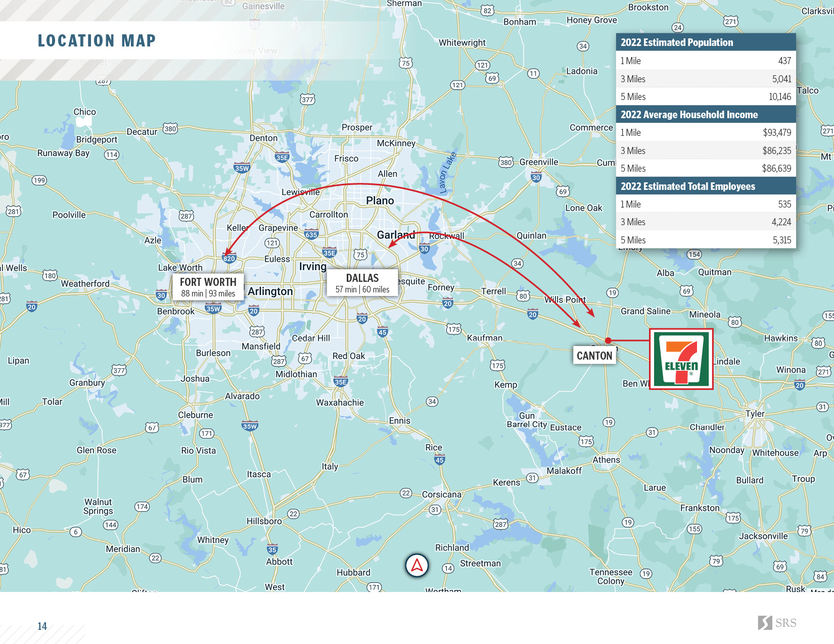
Task: Click the US-380 shield near Decatur
Action: [x=170, y=128]
